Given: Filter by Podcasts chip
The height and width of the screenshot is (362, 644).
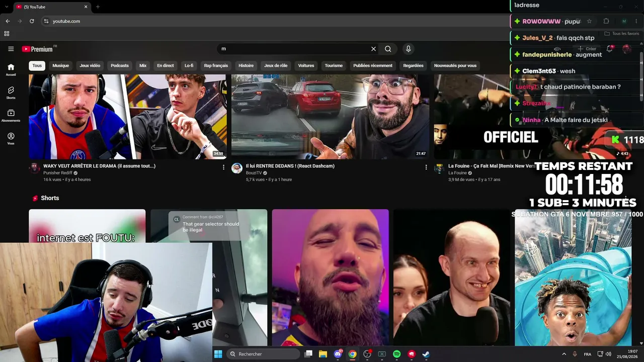Looking at the screenshot, I should click(120, 65).
